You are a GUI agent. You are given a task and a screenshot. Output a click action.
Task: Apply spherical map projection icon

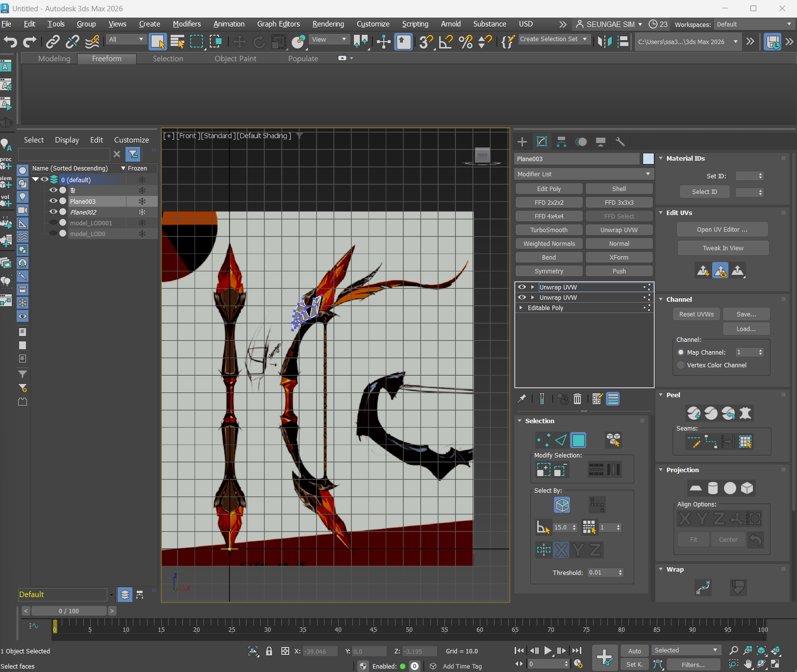pyautogui.click(x=730, y=488)
